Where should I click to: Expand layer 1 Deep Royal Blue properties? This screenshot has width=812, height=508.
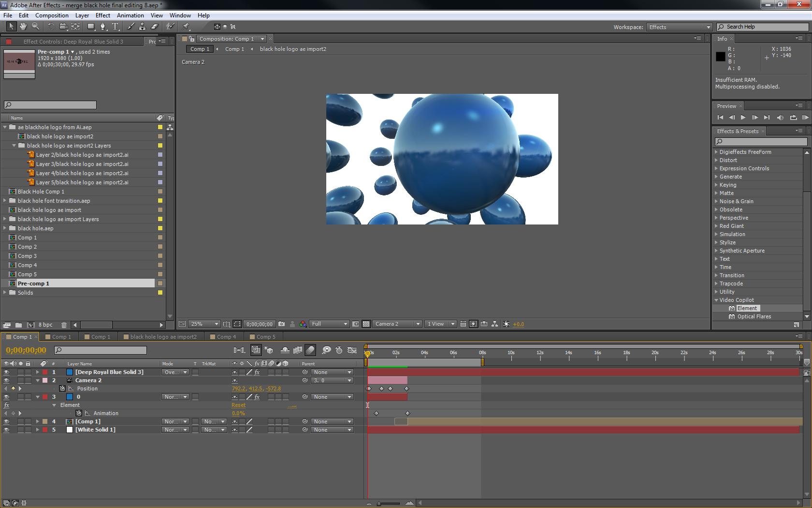37,372
